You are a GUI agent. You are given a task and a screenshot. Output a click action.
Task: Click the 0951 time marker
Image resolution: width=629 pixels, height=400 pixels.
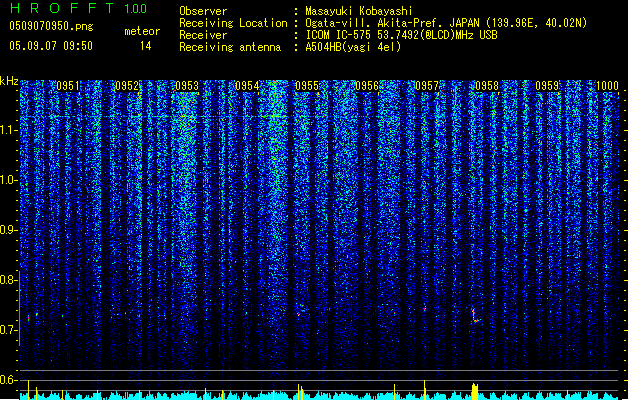[68, 86]
